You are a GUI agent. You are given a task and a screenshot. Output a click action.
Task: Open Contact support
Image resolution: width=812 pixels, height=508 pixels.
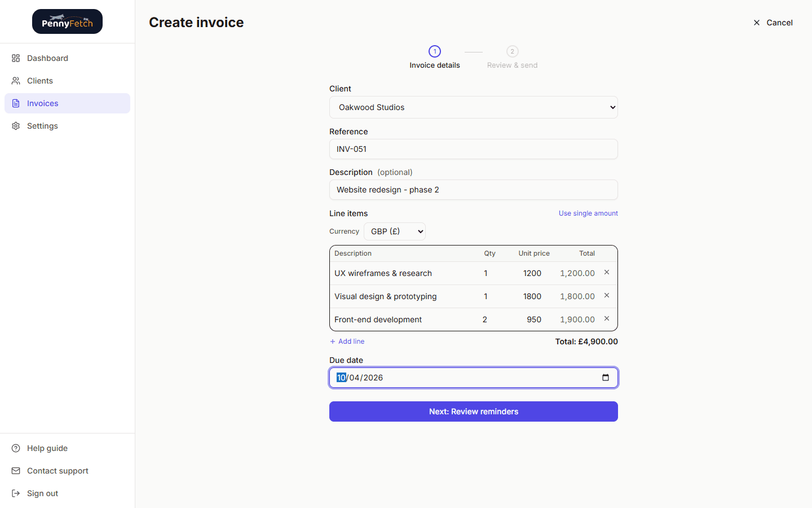(58, 471)
